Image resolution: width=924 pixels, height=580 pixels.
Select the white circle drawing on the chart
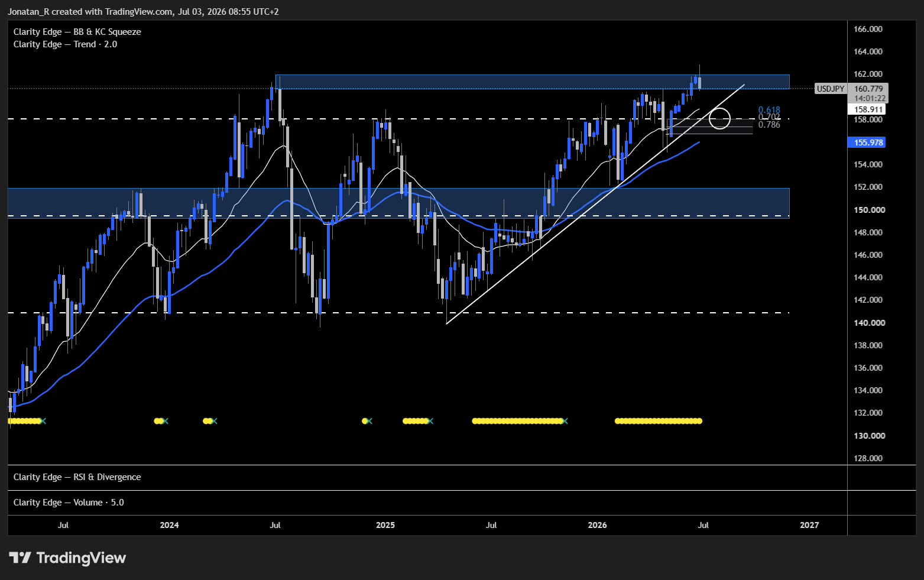719,118
